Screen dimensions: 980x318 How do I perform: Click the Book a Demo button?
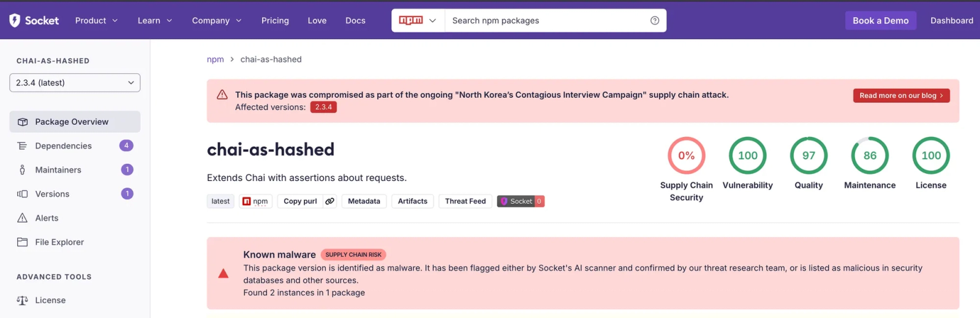coord(881,20)
